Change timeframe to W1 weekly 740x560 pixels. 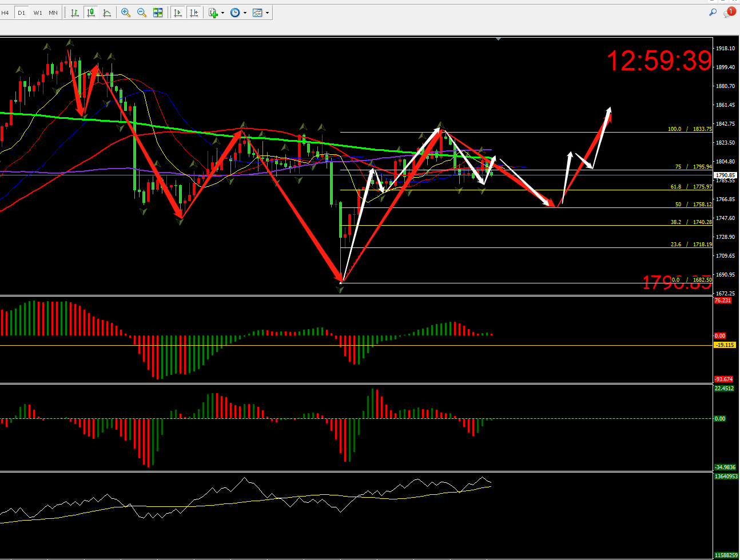(38, 13)
